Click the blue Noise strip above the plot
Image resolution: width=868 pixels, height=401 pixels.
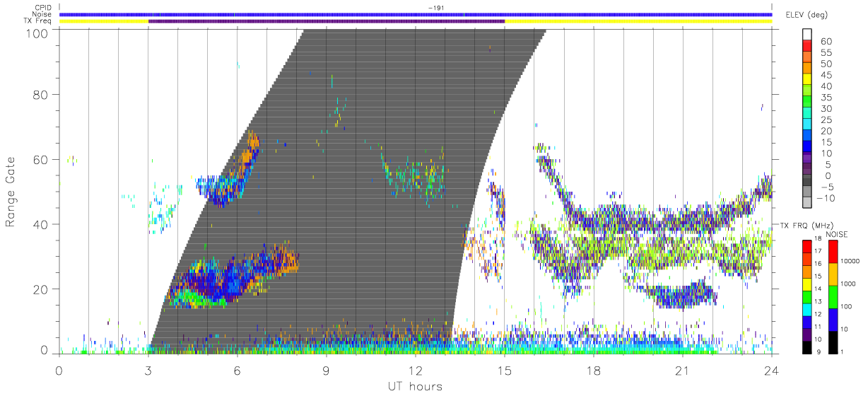point(415,14)
